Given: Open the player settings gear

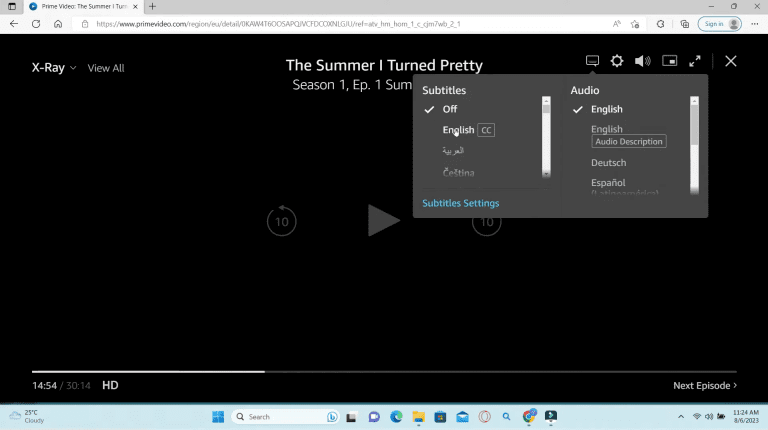Looking at the screenshot, I should (x=617, y=61).
